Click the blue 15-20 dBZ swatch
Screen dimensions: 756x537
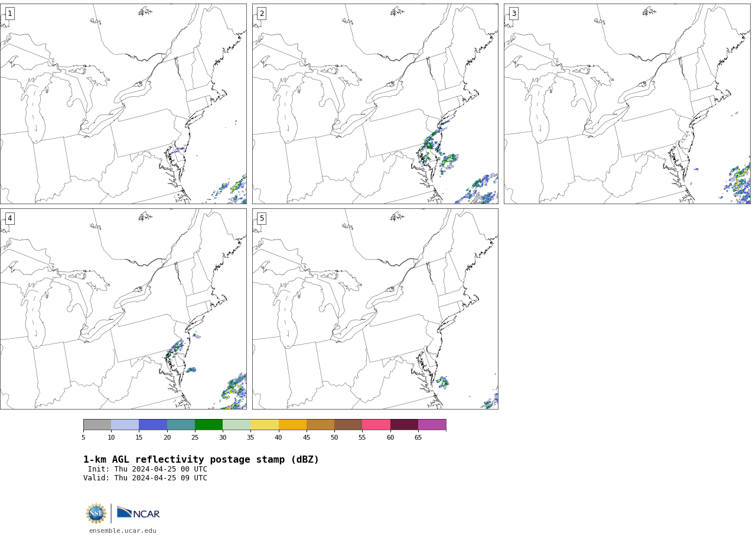pos(153,425)
